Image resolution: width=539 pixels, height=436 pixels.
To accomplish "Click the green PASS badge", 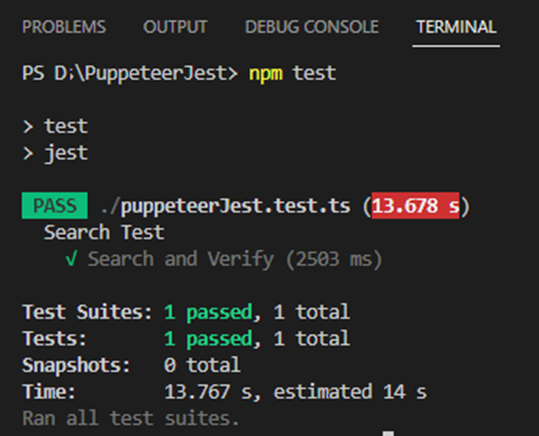I will (x=55, y=206).
